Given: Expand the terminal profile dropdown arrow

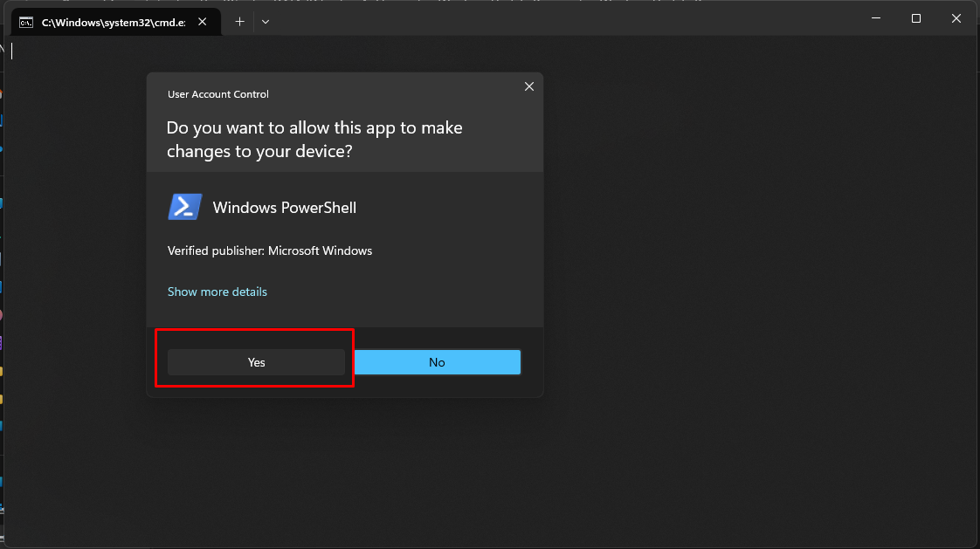Looking at the screenshot, I should (266, 22).
